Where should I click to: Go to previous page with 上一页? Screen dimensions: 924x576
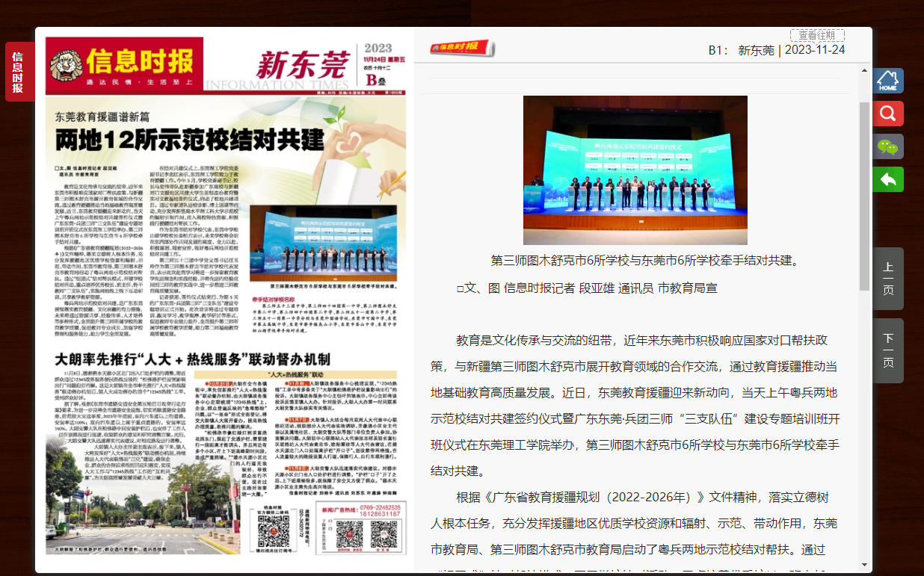pyautogui.click(x=887, y=278)
